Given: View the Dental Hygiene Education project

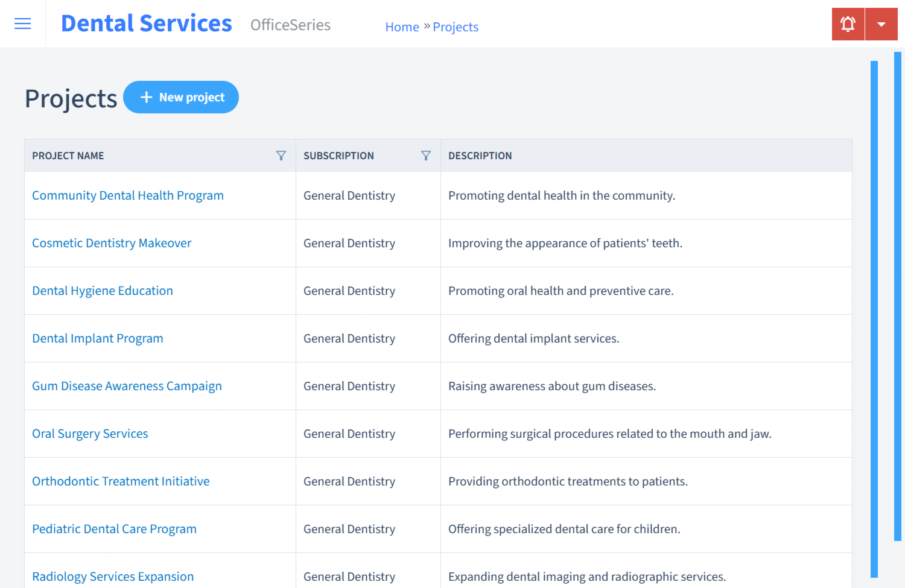Looking at the screenshot, I should 103,291.
